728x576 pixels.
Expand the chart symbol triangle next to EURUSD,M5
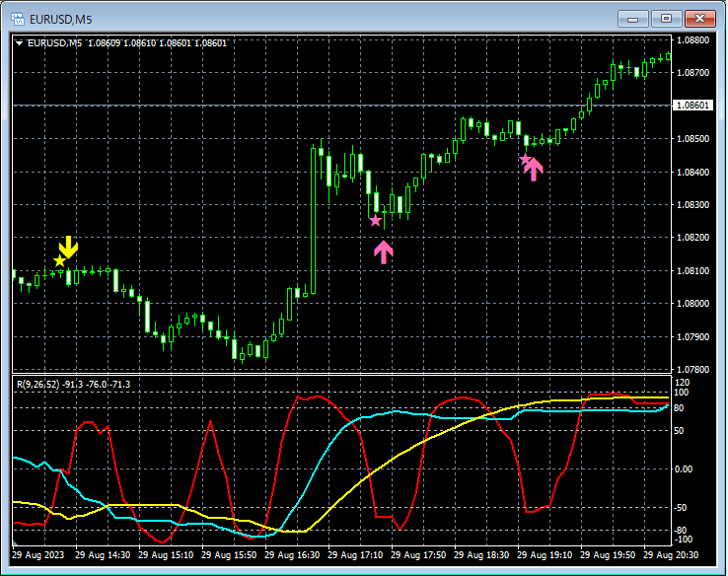pos(20,43)
